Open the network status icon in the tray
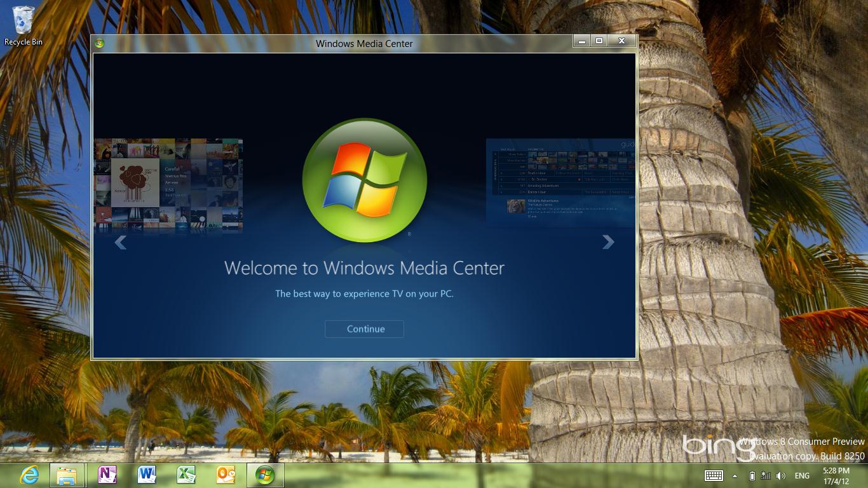The image size is (868, 488). tap(766, 475)
